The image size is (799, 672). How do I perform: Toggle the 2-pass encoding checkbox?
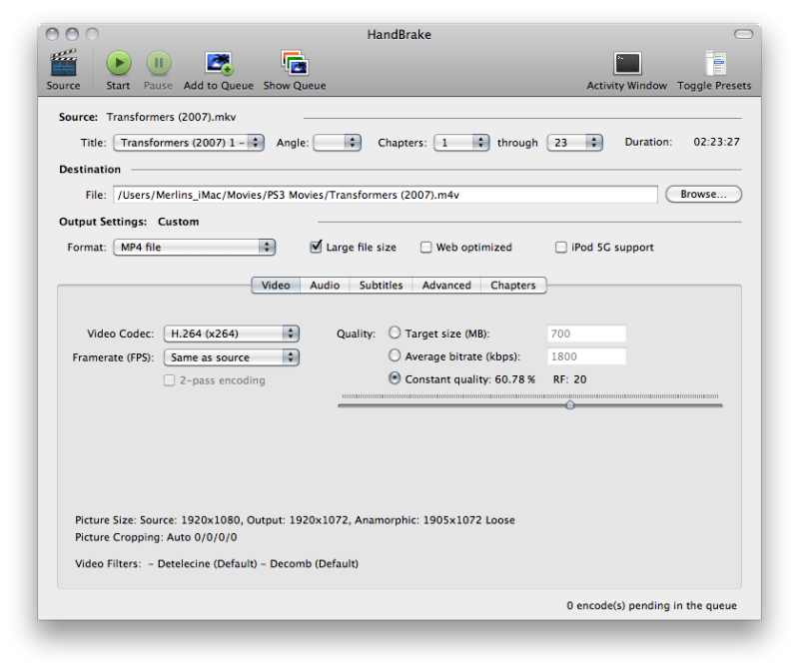click(x=169, y=380)
